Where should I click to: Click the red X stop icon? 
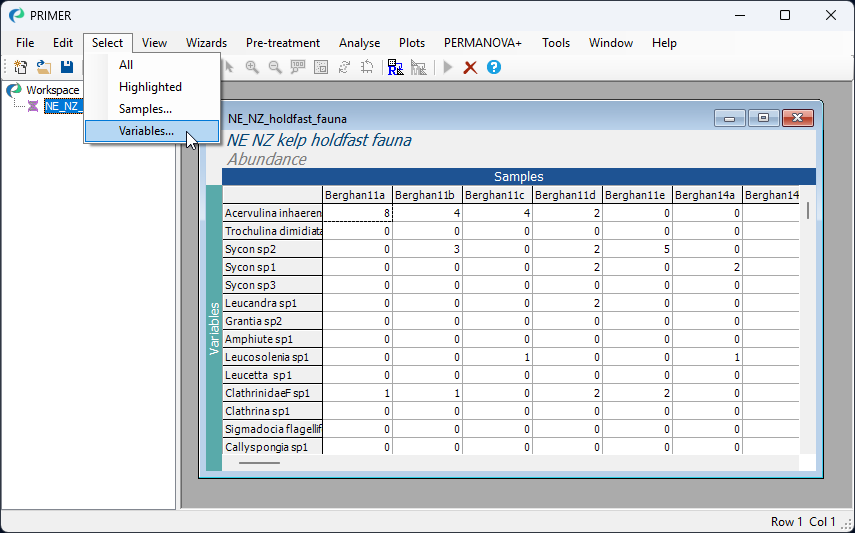pyautogui.click(x=470, y=67)
